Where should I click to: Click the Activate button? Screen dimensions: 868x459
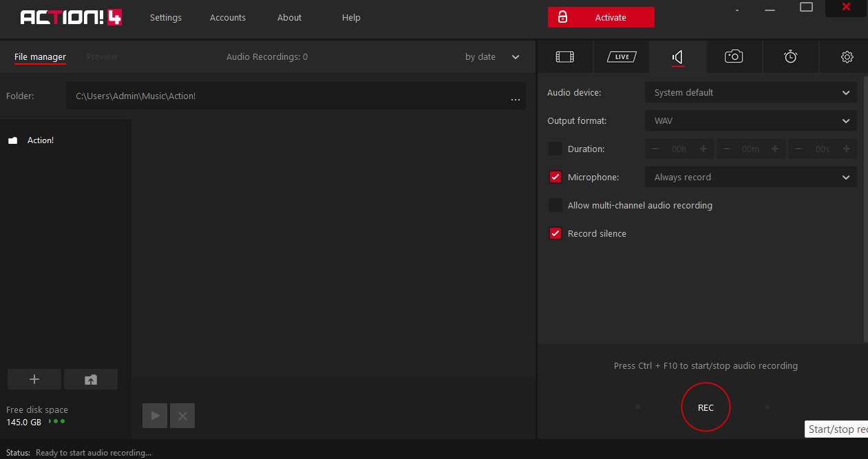[601, 17]
